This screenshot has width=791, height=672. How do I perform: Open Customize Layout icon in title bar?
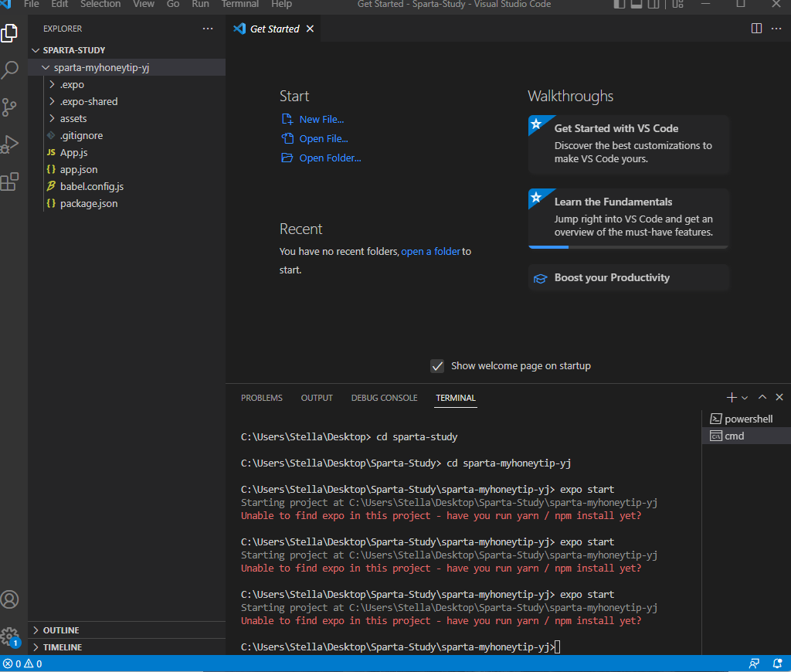[x=677, y=4]
